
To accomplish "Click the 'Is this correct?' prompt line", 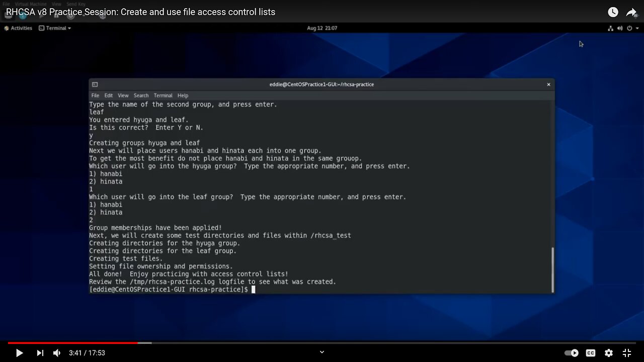I will pyautogui.click(x=146, y=128).
